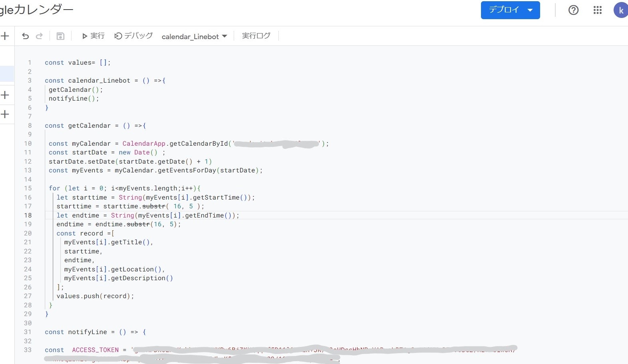
Task: Start debugging with デバッグ button
Action: point(133,36)
